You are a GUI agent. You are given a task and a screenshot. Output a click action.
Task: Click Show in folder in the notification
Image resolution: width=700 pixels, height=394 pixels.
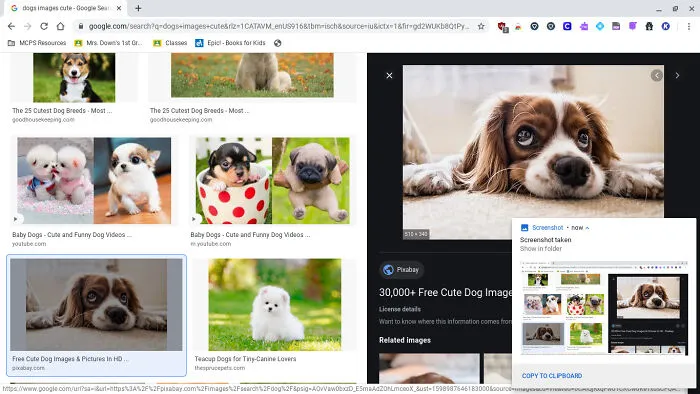pos(541,249)
